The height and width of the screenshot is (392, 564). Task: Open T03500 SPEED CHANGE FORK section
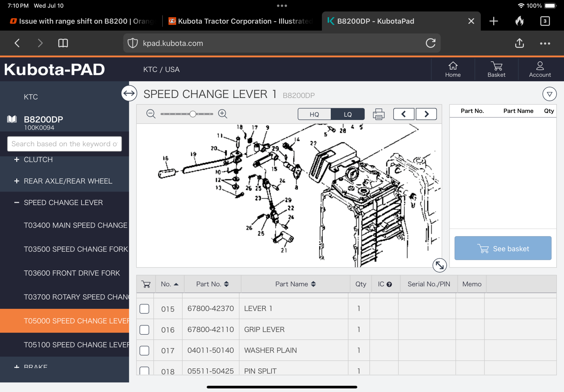pos(76,249)
